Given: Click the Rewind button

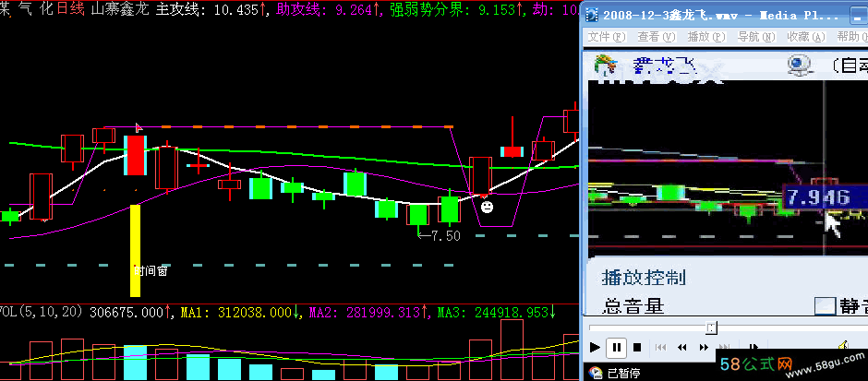Looking at the screenshot, I should pyautogui.click(x=682, y=348).
